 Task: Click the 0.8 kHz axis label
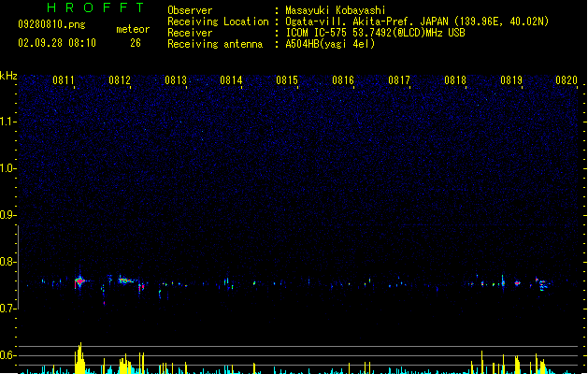point(7,262)
